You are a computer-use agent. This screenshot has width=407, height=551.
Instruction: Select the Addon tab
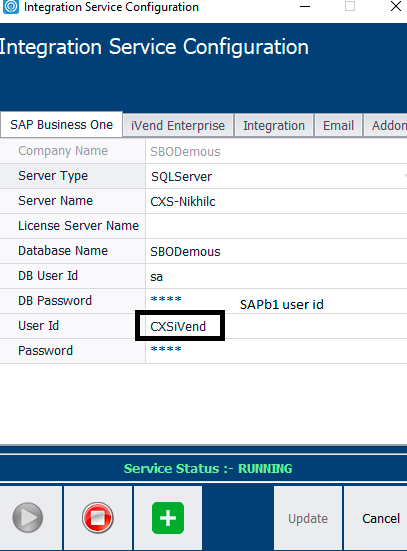click(x=386, y=125)
